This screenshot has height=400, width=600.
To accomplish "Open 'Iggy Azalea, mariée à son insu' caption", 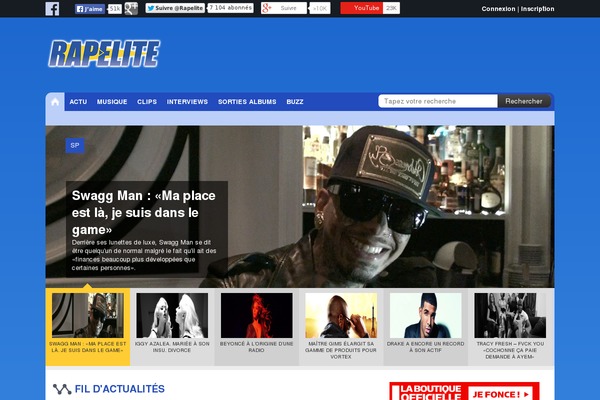I will pyautogui.click(x=172, y=347).
